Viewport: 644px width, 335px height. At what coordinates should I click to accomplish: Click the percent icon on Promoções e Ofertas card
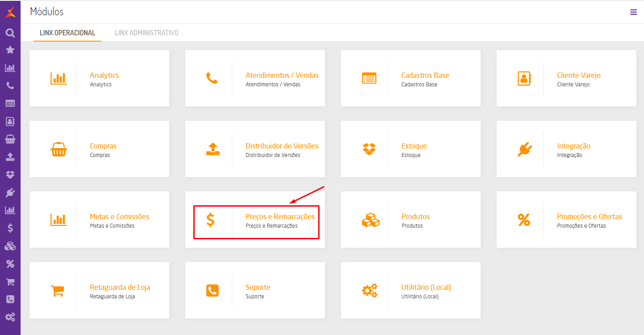(524, 220)
